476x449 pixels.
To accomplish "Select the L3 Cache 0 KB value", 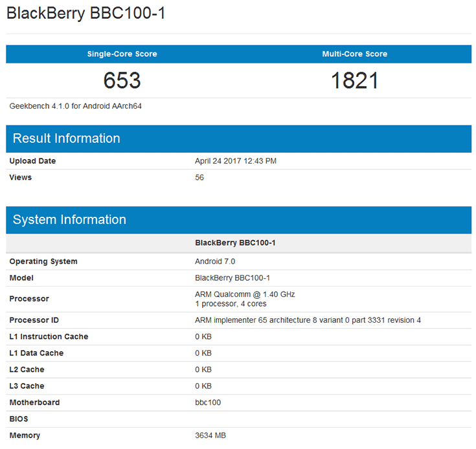I will [x=203, y=386].
